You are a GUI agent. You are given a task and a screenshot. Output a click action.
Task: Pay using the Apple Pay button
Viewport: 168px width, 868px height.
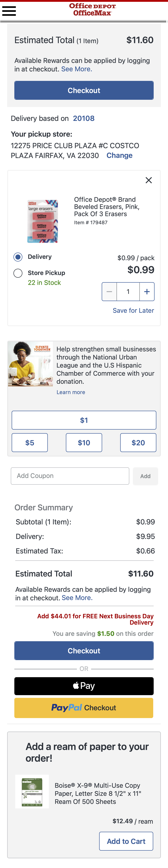point(84,686)
